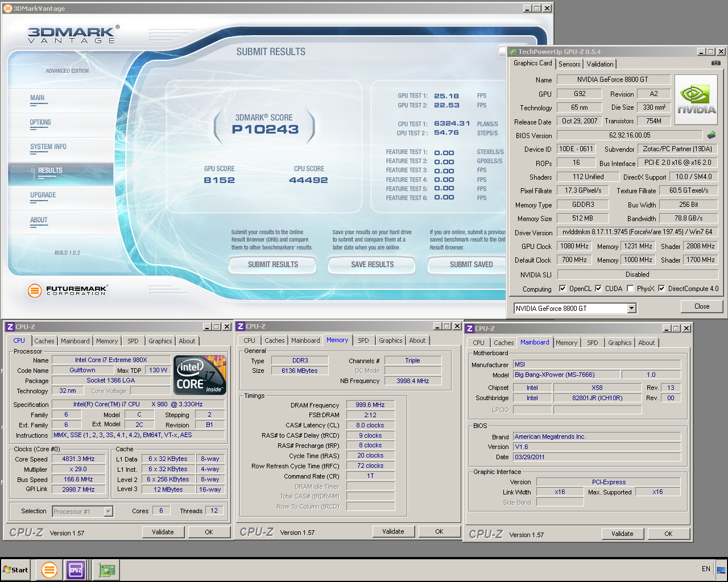
Task: Open About in 3DMark sidebar
Action: tap(39, 220)
